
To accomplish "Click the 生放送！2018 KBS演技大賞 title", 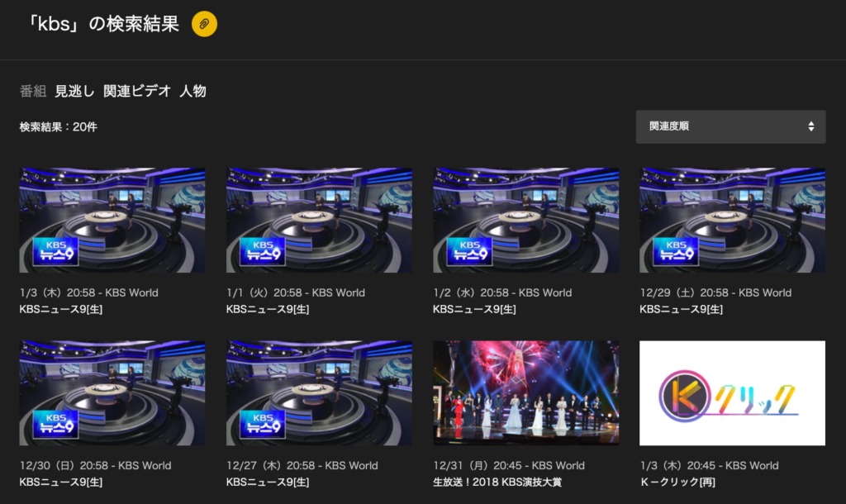I will [x=497, y=482].
